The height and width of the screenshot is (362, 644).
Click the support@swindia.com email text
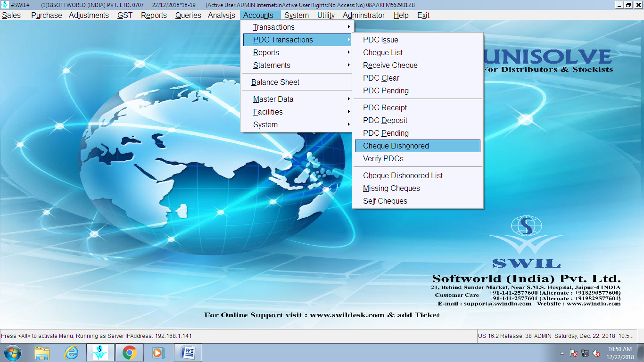point(497,304)
